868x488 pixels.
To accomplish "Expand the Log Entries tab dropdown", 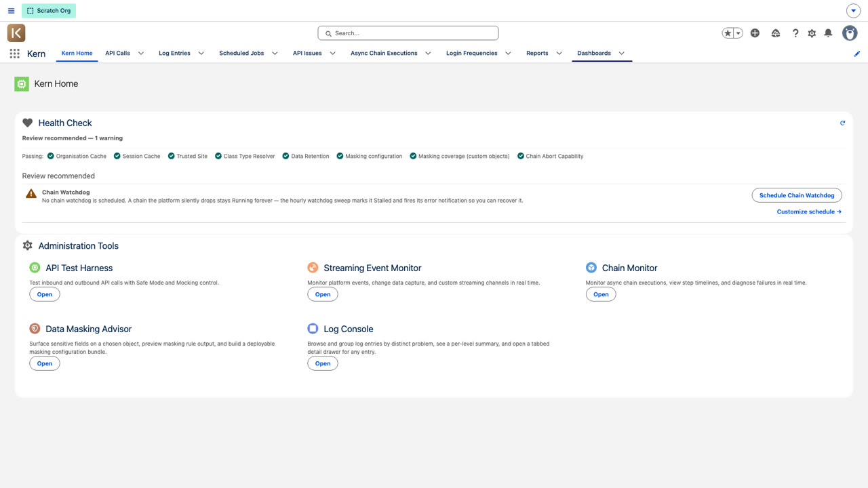I will pyautogui.click(x=201, y=54).
